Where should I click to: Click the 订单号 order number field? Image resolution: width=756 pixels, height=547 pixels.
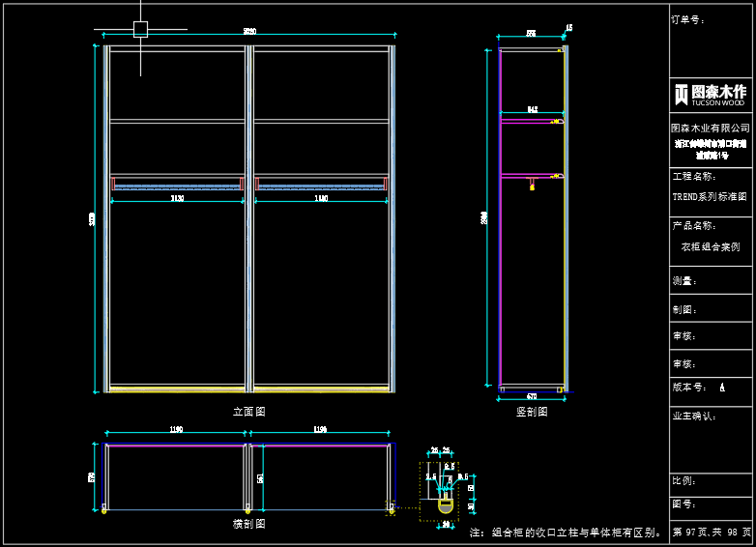688,19
